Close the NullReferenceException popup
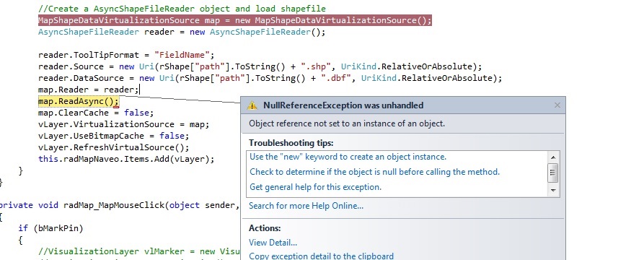Screen dimensions: 644x260 pyautogui.click(x=557, y=105)
